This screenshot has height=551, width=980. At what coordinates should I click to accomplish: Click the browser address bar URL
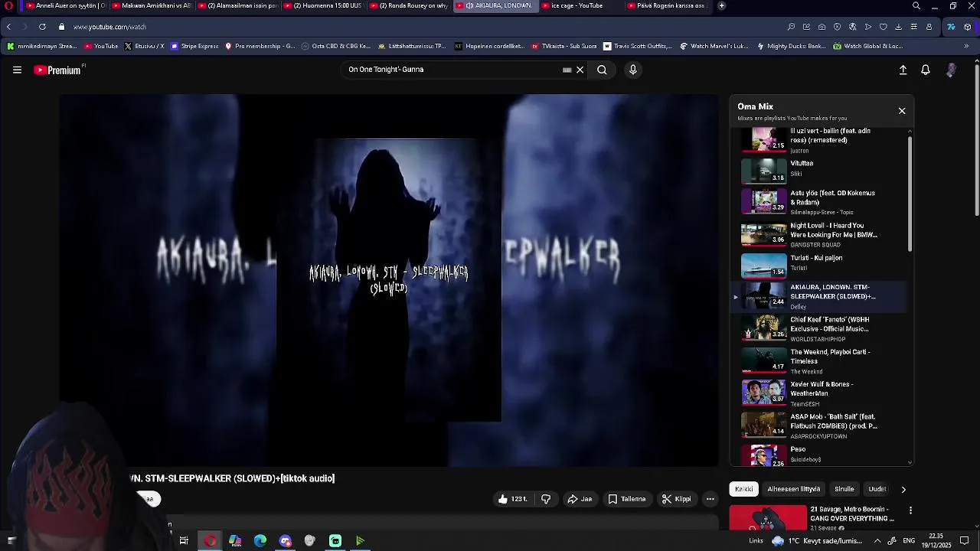click(109, 27)
